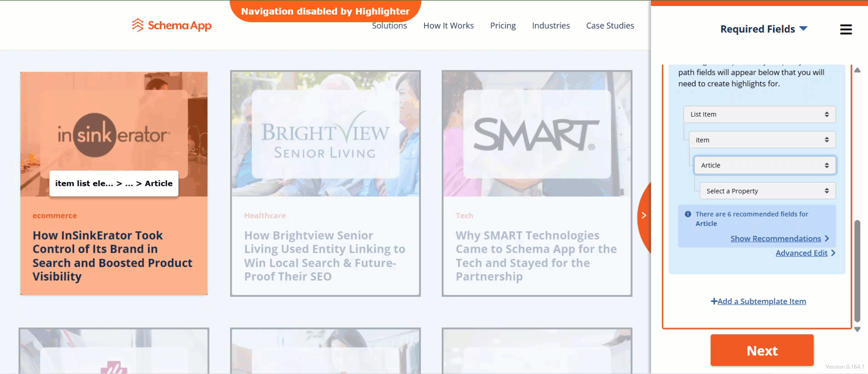Click the Add a Subtemplate Item link
868x374 pixels.
click(x=758, y=301)
